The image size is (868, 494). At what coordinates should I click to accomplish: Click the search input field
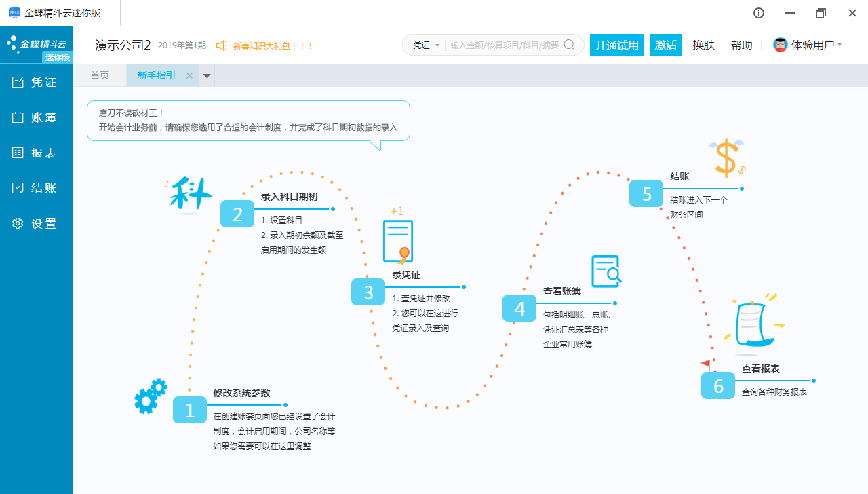[x=504, y=45]
